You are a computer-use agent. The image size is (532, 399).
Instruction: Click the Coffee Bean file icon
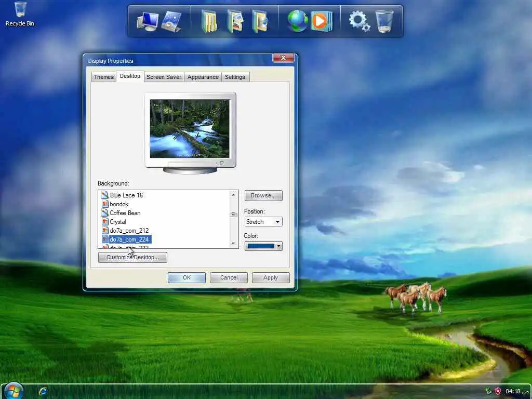point(104,212)
